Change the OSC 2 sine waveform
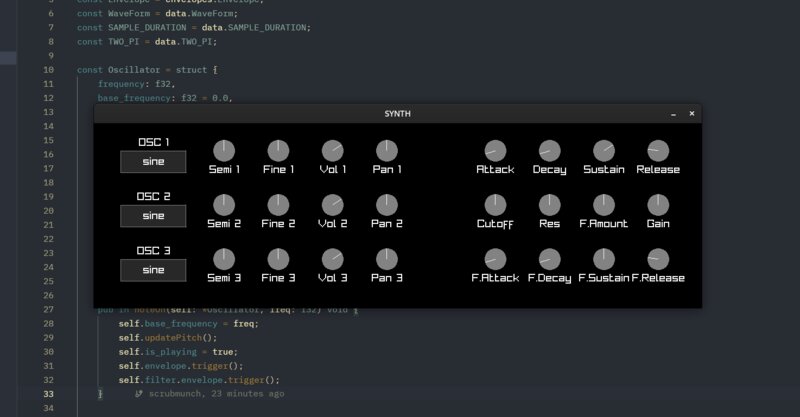 tap(153, 215)
